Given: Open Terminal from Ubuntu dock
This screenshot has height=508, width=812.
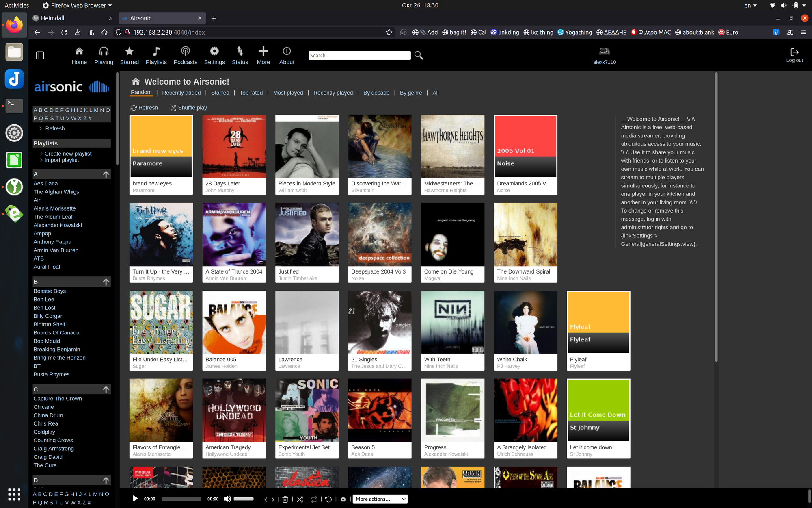Looking at the screenshot, I should point(14,106).
